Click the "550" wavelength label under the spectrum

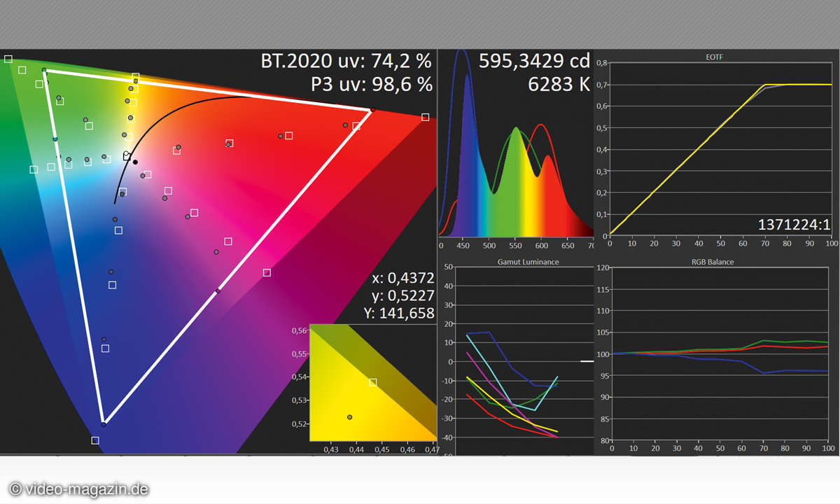[x=515, y=246]
